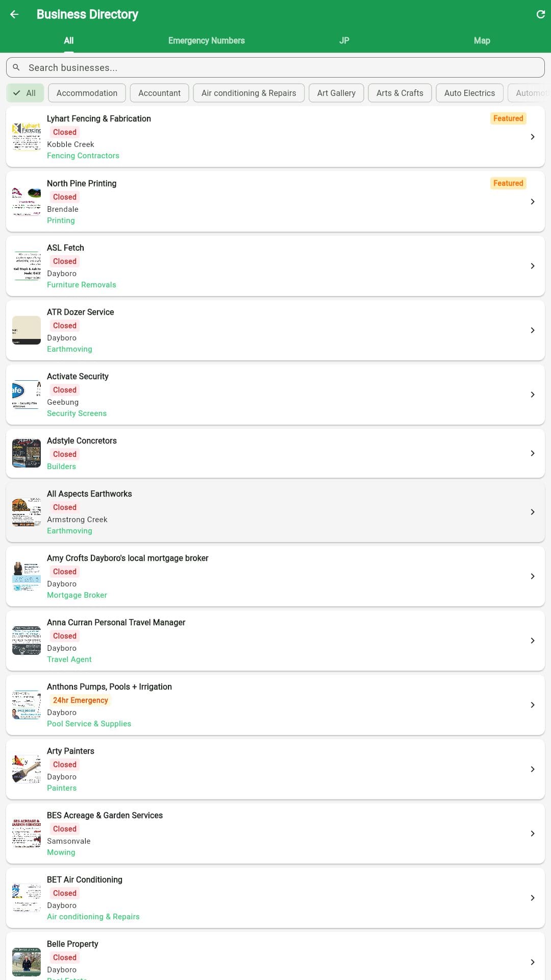The width and height of the screenshot is (551, 980).
Task: Toggle the Accountant filter chip
Action: point(159,93)
